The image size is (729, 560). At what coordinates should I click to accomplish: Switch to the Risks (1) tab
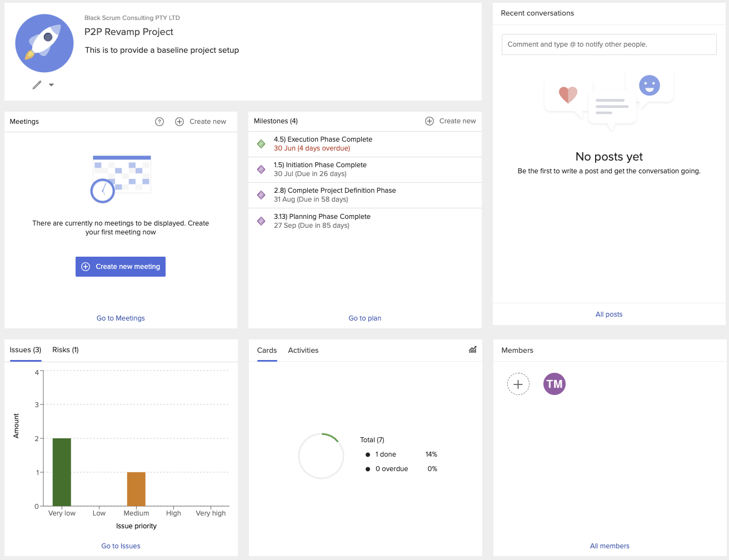[x=66, y=350]
